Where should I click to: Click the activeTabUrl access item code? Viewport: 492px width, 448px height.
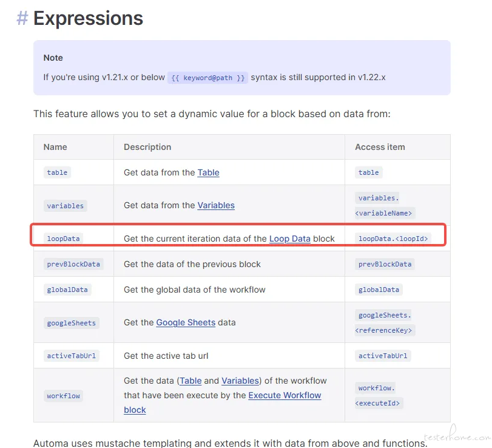(383, 356)
